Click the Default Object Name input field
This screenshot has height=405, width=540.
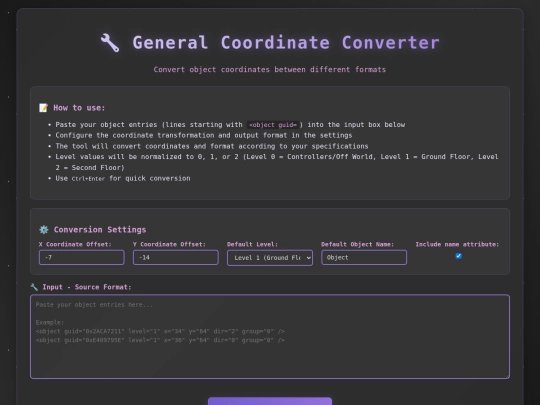click(364, 258)
